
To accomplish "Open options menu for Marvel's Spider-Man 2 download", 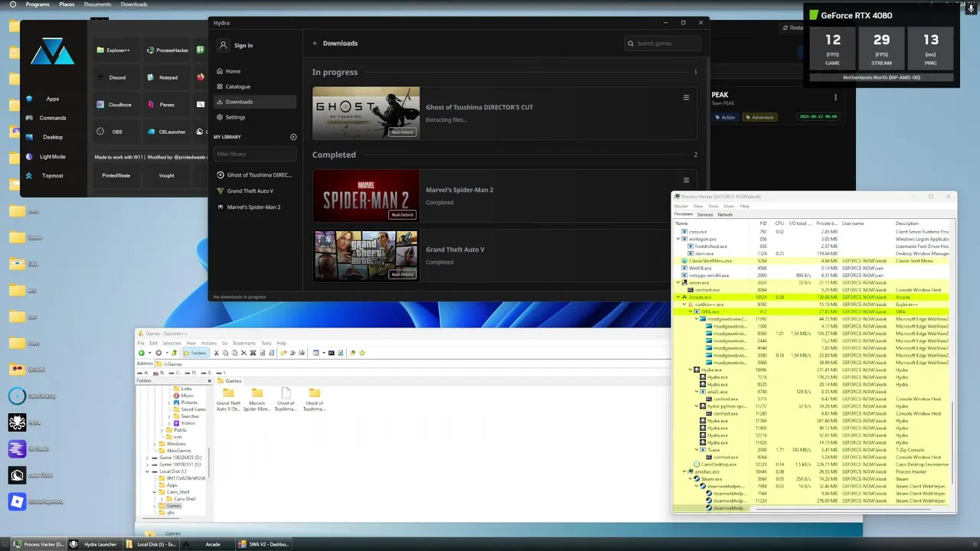I will tap(686, 181).
